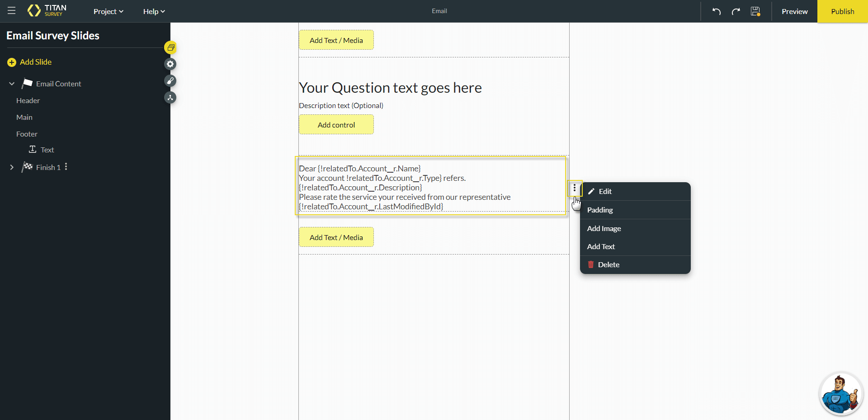Expand the Finish 1 slide node
Image resolution: width=868 pixels, height=420 pixels.
(12, 167)
